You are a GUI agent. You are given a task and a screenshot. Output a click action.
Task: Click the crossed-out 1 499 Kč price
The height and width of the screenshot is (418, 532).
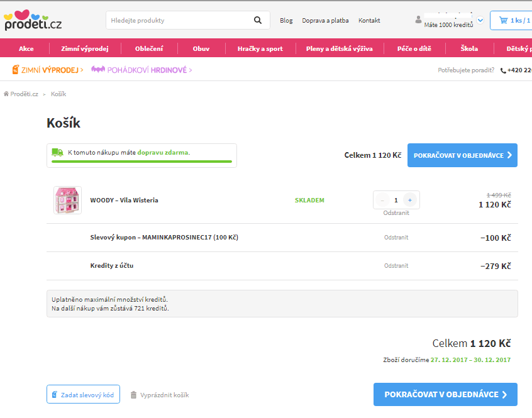(x=499, y=195)
